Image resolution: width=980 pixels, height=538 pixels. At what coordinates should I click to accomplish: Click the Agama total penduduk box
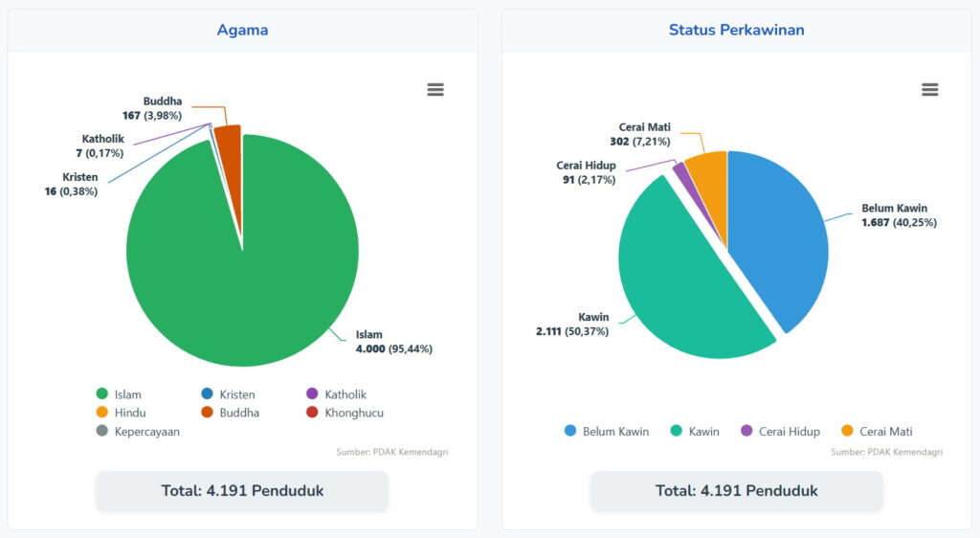pyautogui.click(x=242, y=491)
